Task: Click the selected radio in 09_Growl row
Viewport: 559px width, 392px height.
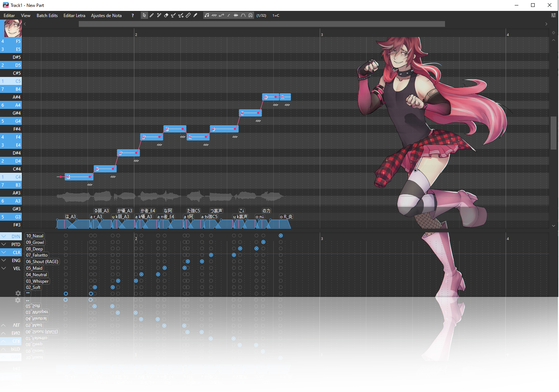Action: [x=263, y=242]
